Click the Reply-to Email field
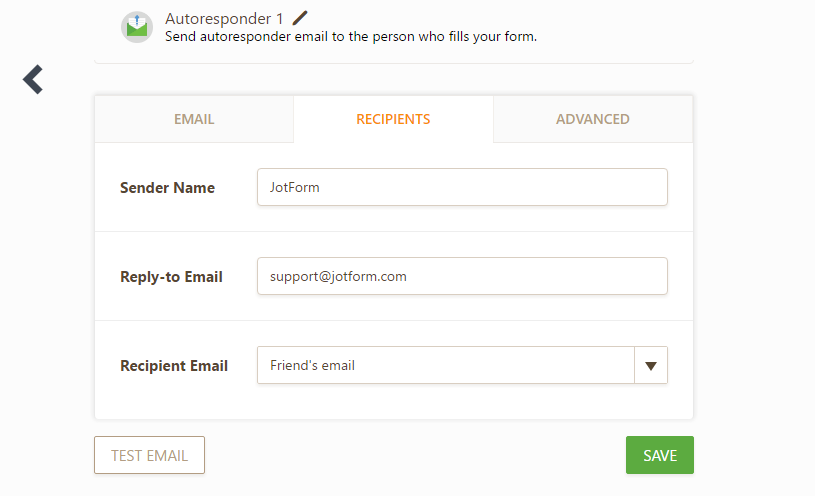This screenshot has width=815, height=496. click(x=462, y=276)
